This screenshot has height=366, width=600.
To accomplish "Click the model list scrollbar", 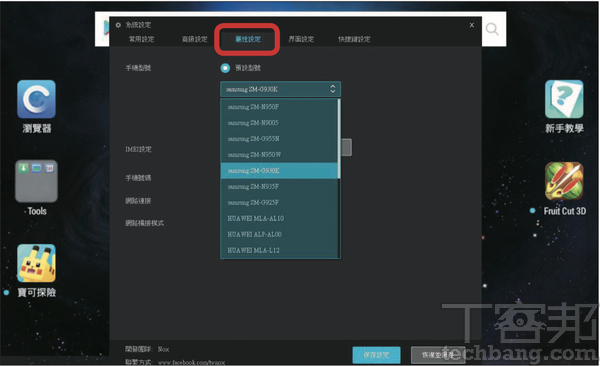I will [339, 139].
